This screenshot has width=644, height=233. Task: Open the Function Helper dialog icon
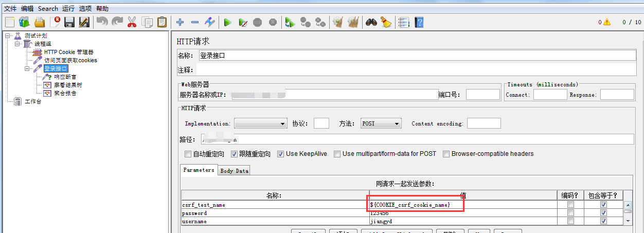point(404,22)
